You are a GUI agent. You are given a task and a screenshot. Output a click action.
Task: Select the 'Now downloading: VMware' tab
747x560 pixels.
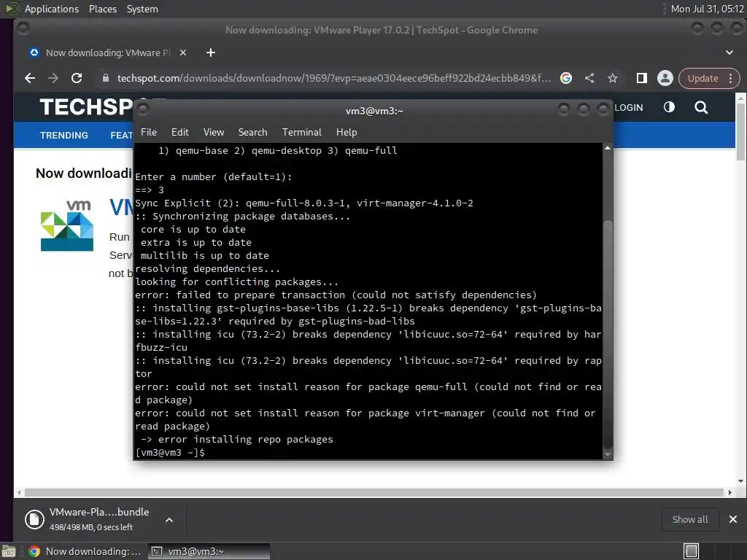(107, 52)
